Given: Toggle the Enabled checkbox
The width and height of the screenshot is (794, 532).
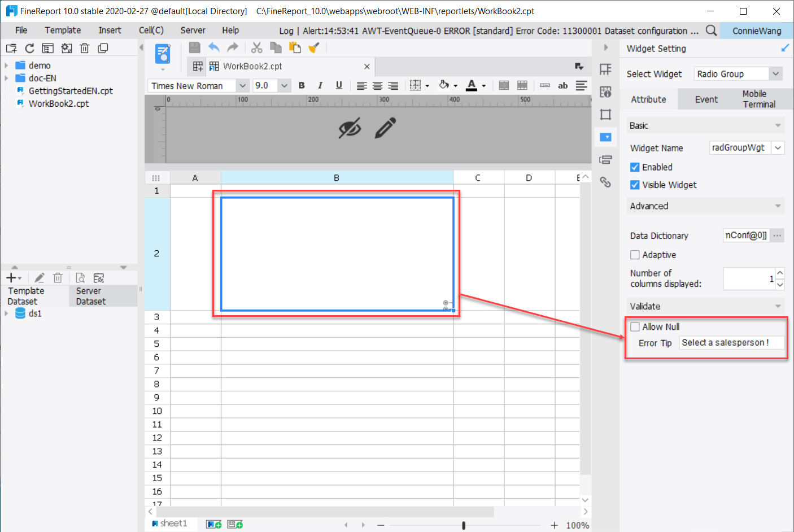Looking at the screenshot, I should [635, 167].
